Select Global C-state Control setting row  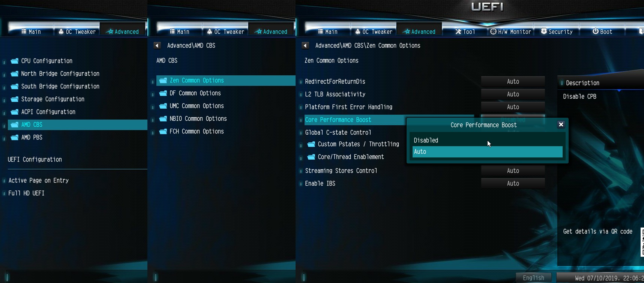coord(338,132)
